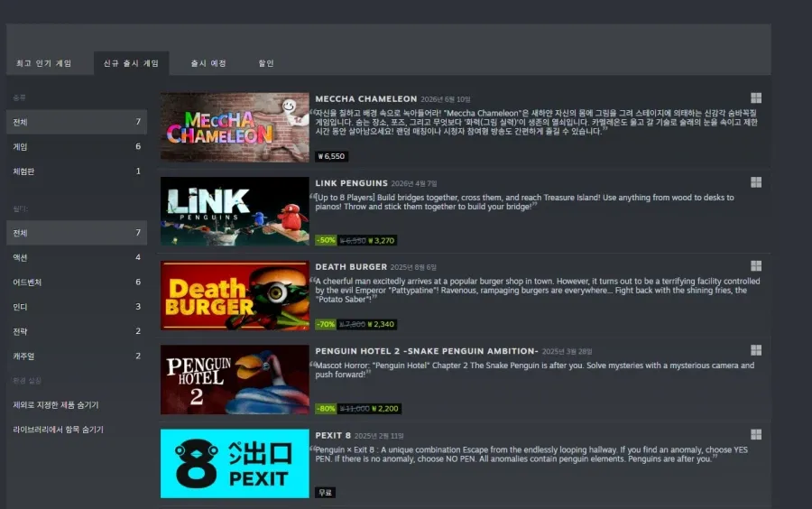Open the Penguin Hotel 2 thumbnail
The height and width of the screenshot is (509, 812).
click(235, 380)
